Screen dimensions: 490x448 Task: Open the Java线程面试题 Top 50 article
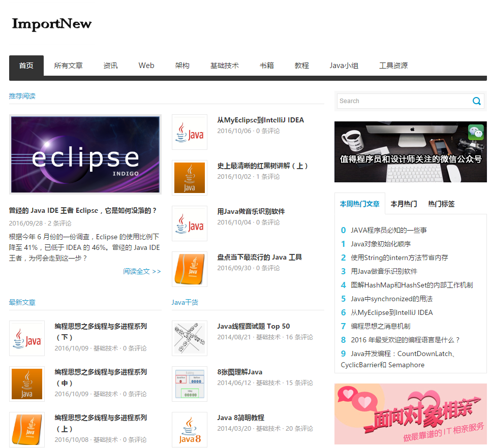click(x=254, y=326)
